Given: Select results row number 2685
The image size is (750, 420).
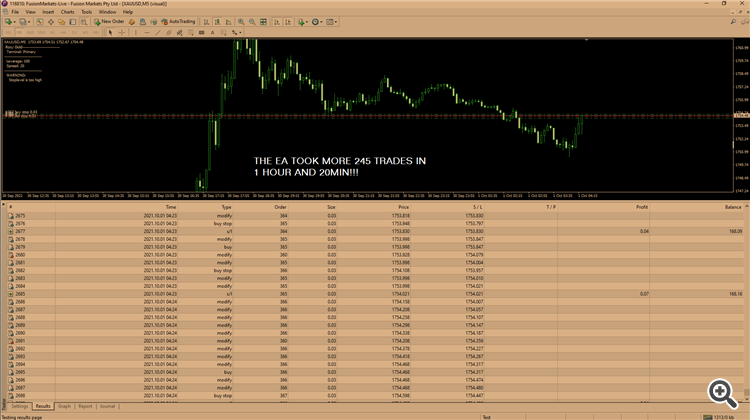Looking at the screenshot, I should [375, 294].
